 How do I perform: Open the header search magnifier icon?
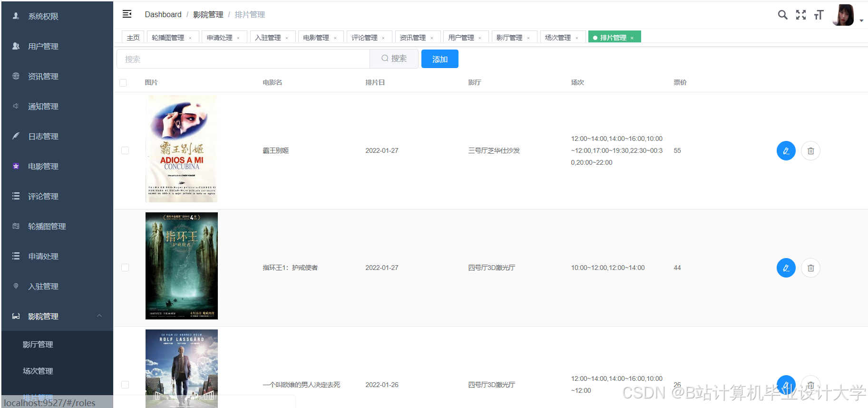pyautogui.click(x=782, y=15)
